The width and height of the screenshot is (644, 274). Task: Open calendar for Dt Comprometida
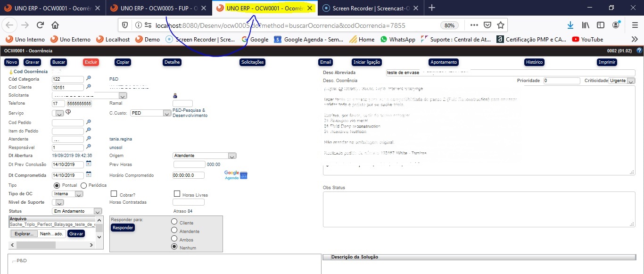tap(88, 175)
